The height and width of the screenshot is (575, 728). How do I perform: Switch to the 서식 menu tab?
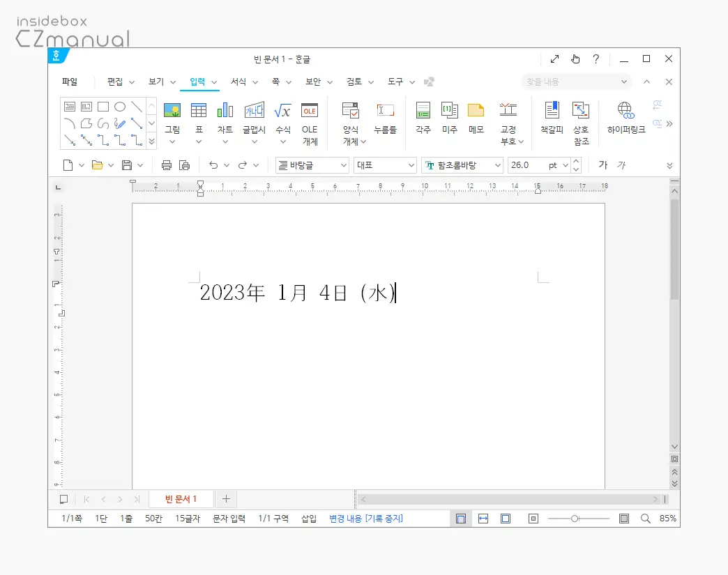pyautogui.click(x=238, y=82)
